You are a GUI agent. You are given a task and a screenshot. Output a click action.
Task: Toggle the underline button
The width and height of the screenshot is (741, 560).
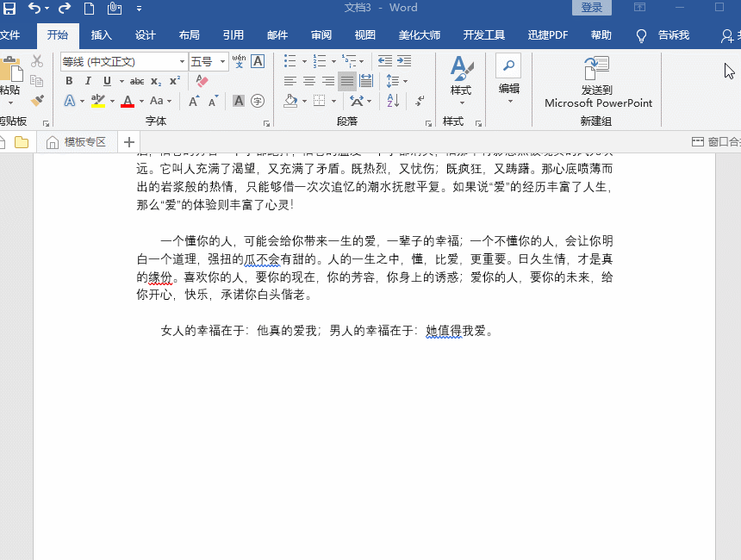coord(106,80)
